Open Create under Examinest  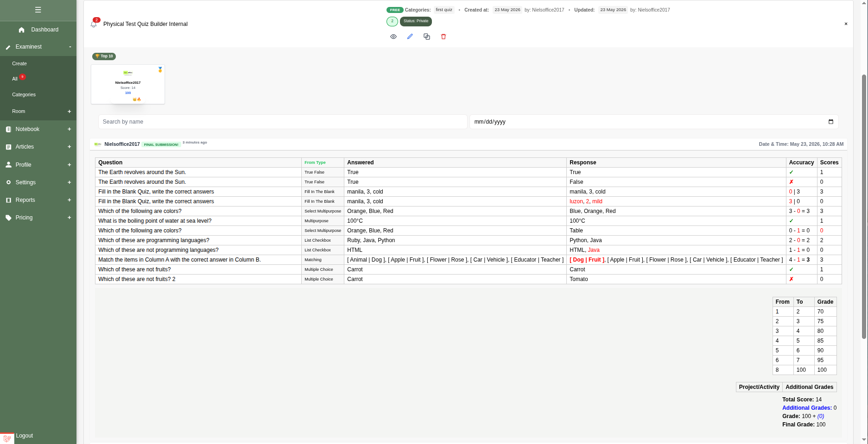(19, 64)
